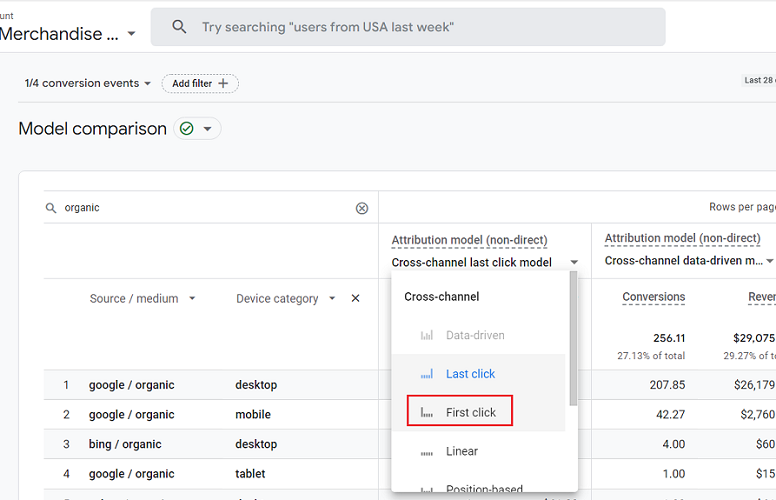Click the mobile device cell
The width and height of the screenshot is (776, 500).
(253, 415)
